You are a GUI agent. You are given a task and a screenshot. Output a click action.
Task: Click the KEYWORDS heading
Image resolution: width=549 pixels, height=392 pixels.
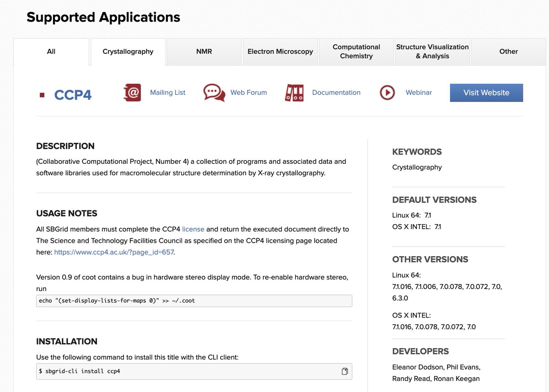417,152
